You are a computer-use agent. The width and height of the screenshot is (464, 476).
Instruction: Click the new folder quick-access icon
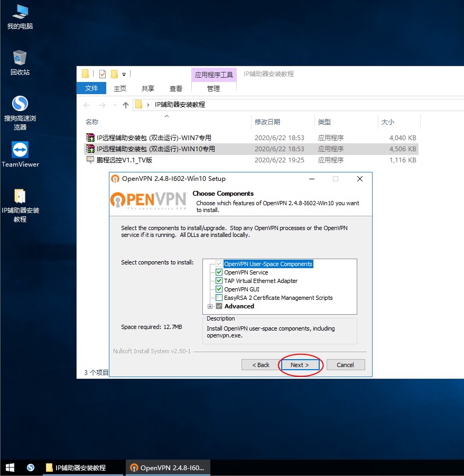tap(114, 74)
